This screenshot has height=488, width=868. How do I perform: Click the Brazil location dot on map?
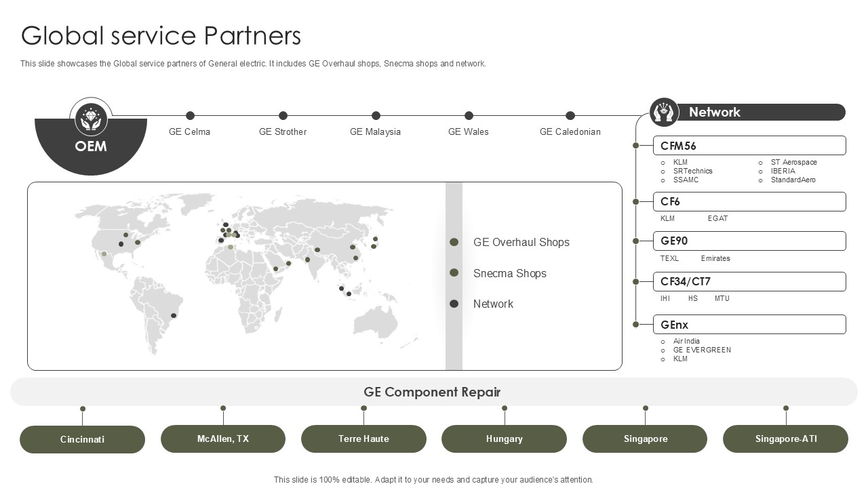click(174, 316)
